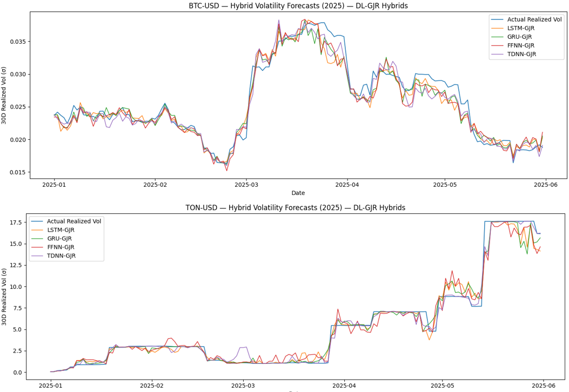Click the 'Date' x-axis label under BTC-USD chart
Viewport: 569px width, 392px height.
pos(298,193)
